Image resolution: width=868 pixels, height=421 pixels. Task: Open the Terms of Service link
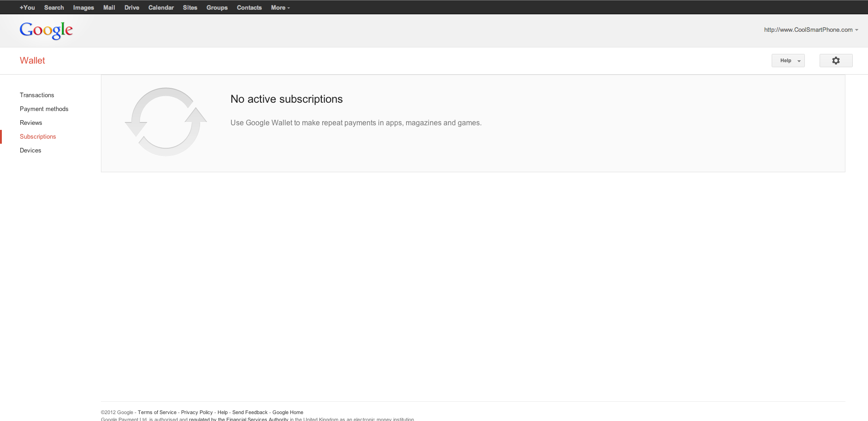(157, 412)
